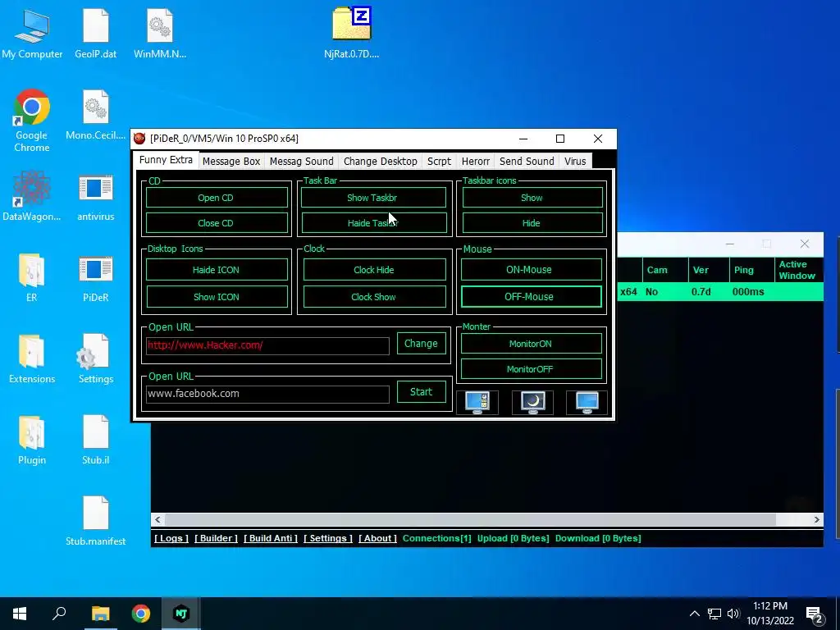The width and height of the screenshot is (840, 630).
Task: Click the horizontal scrollbar left arrow
Action: click(x=157, y=519)
